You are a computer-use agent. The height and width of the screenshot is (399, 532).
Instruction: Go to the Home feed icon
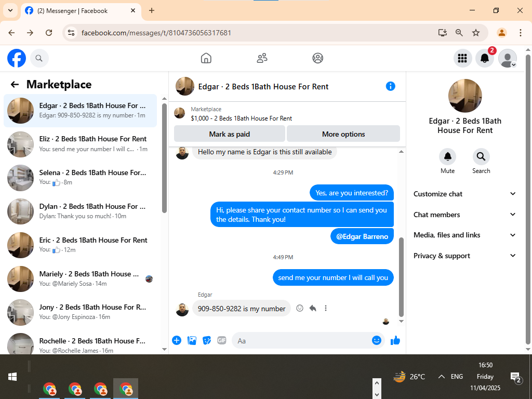(x=206, y=58)
